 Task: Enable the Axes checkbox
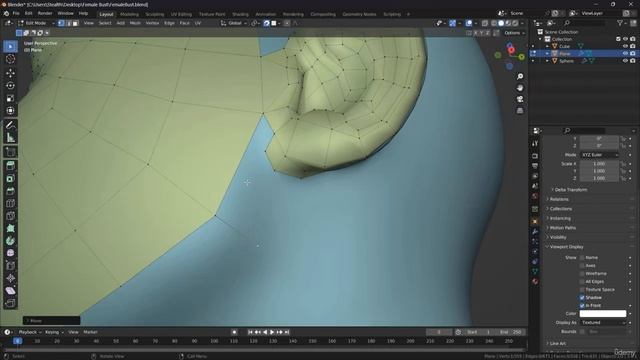tap(582, 266)
